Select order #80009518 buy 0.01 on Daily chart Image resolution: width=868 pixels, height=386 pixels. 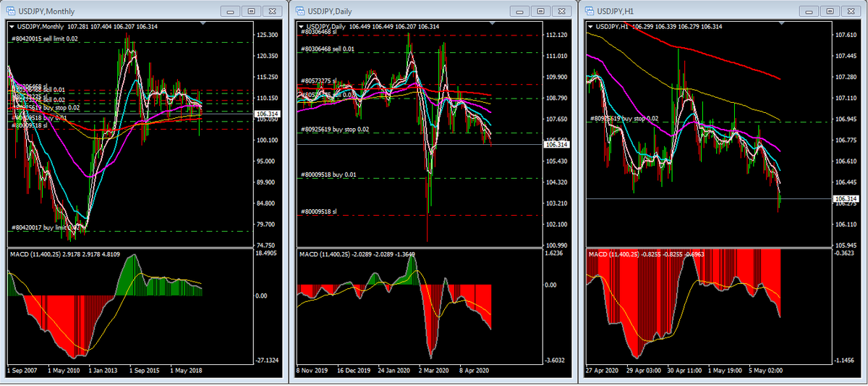[x=328, y=175]
